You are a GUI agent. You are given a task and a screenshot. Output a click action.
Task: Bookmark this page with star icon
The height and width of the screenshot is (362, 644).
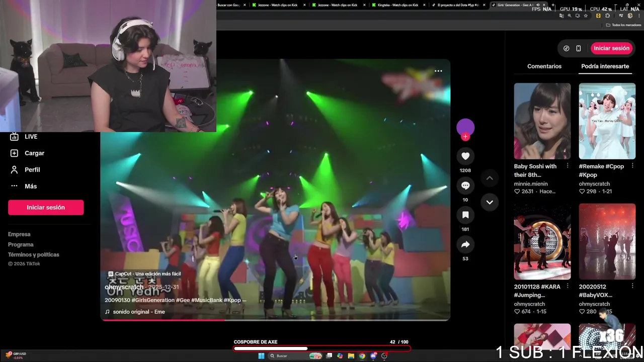tap(586, 16)
